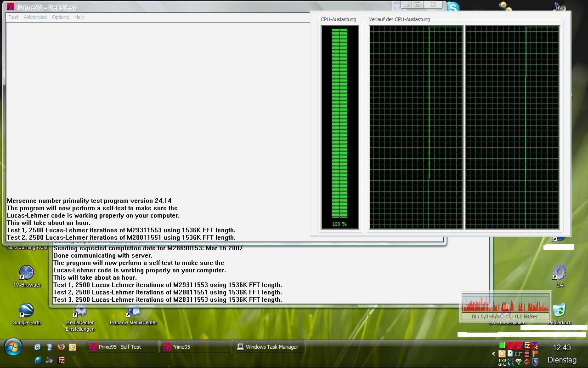
Task: Open the Skype icon on desktop
Action: (x=453, y=7)
